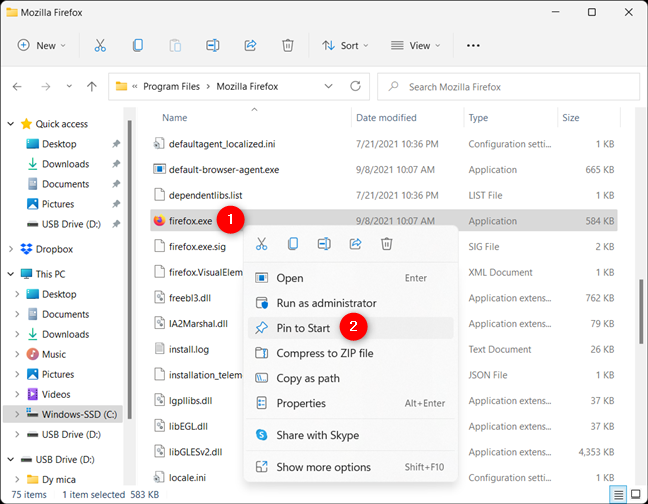The image size is (648, 504).
Task: Open the recent locations dropdown chevron
Action: [69, 86]
